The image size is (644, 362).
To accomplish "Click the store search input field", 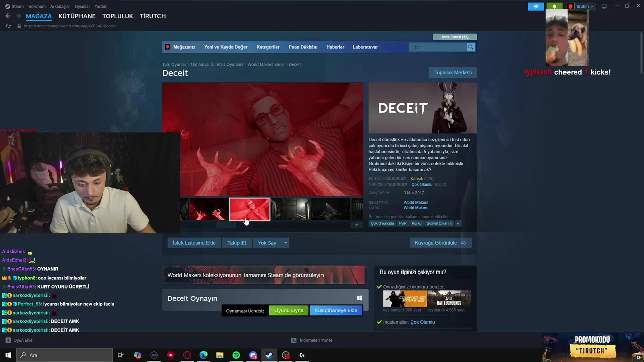I will click(x=438, y=47).
